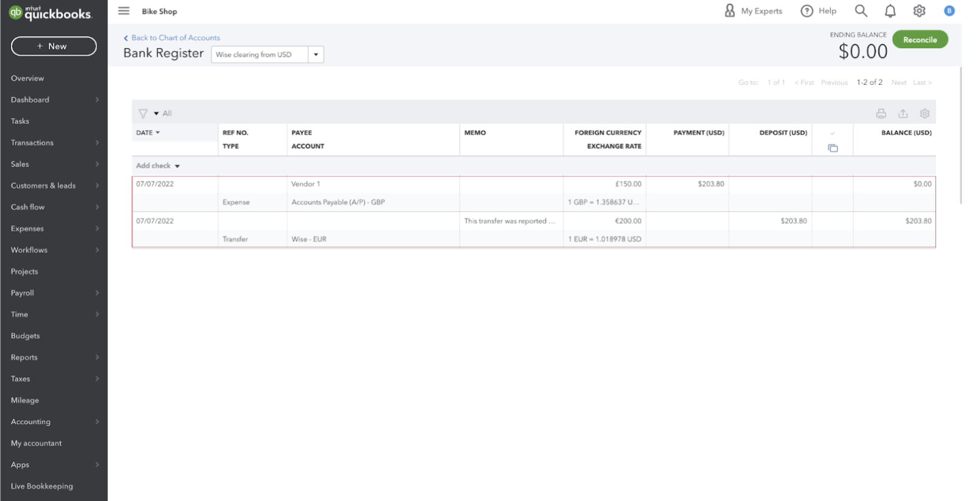Viewport: 980px width, 501px height.
Task: Open Apps in the sidebar
Action: tap(20, 465)
